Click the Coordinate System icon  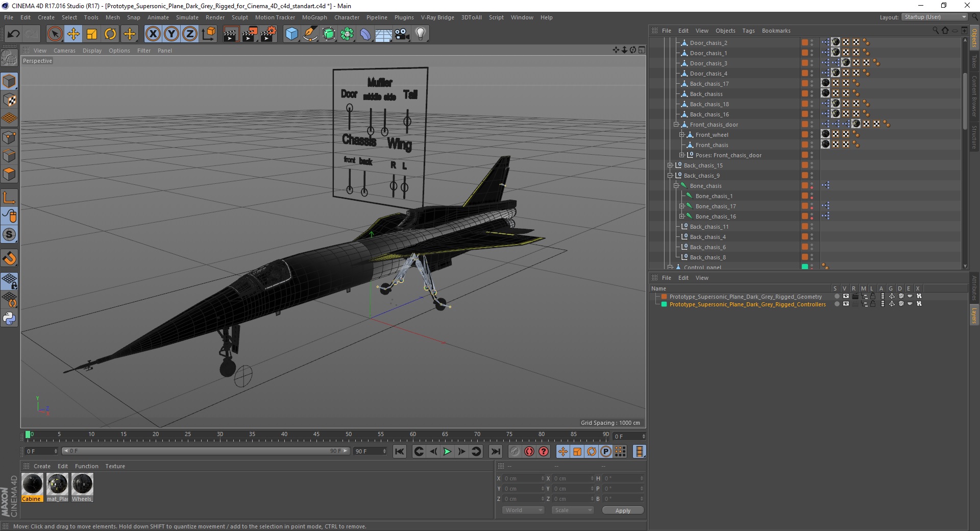(208, 34)
